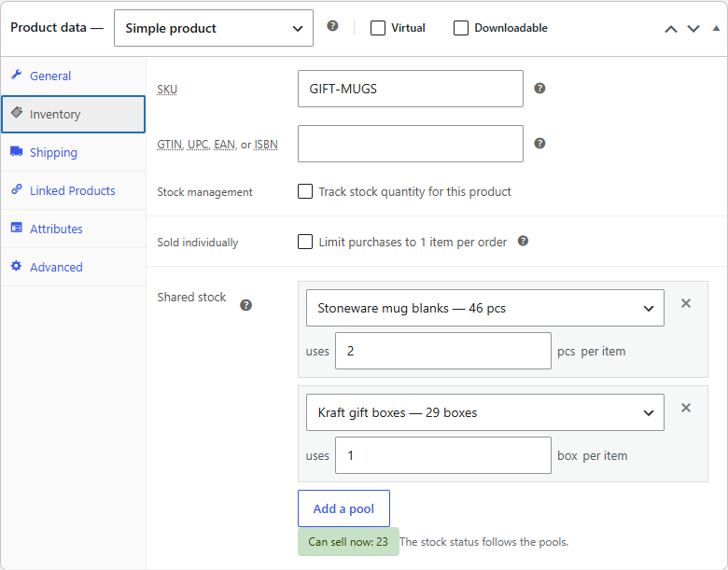This screenshot has width=728, height=570.
Task: Click the 'Stock management' label
Action: [x=204, y=192]
